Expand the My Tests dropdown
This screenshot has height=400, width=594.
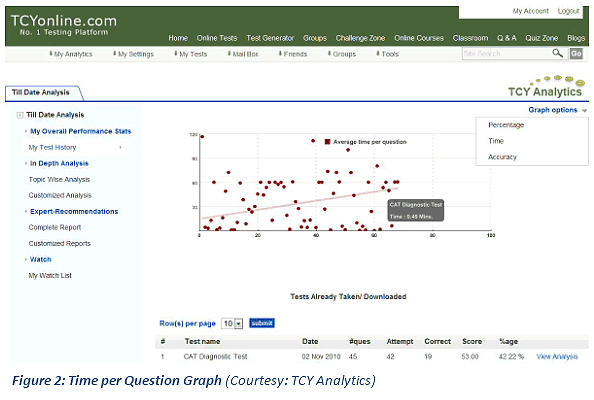(x=191, y=54)
